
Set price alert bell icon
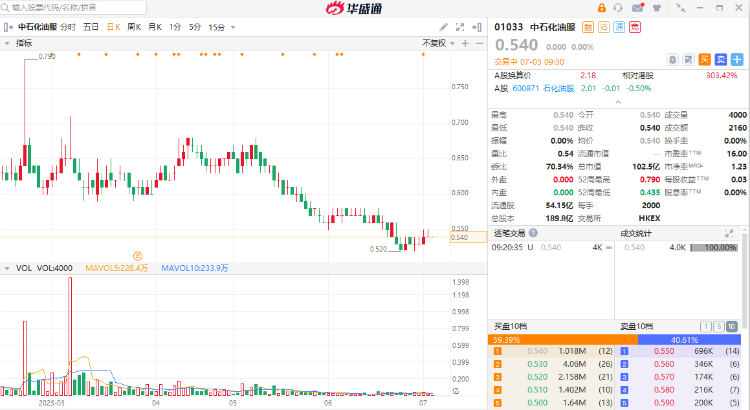coord(672,60)
